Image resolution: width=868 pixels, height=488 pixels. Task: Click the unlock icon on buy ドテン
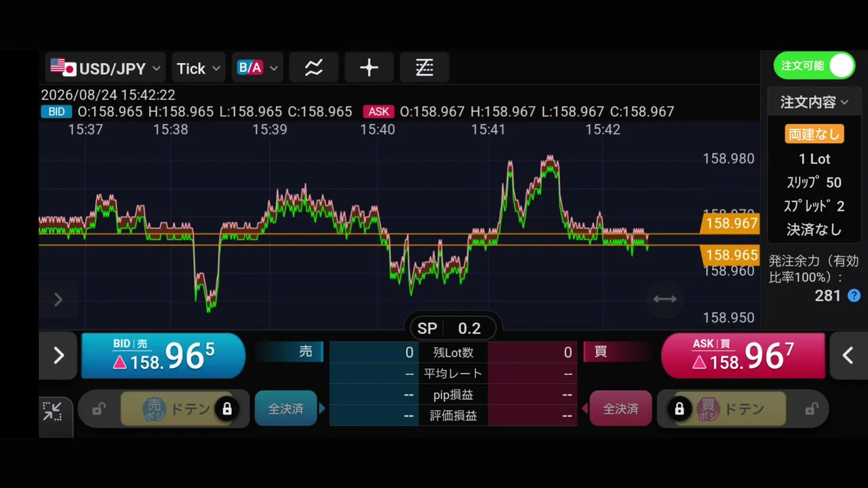811,409
